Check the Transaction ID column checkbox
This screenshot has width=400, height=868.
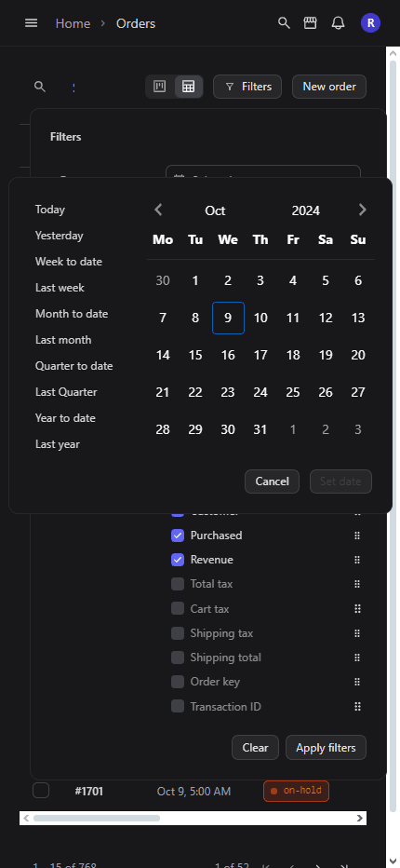(178, 706)
